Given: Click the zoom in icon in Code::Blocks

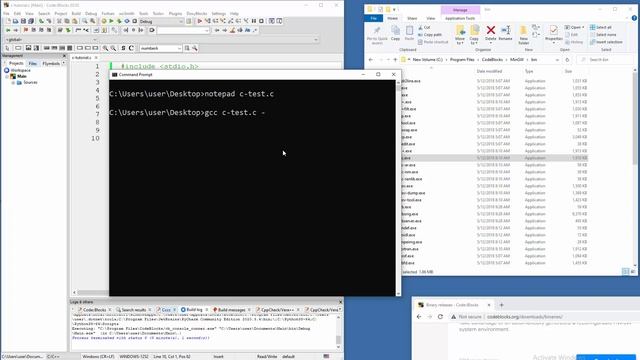Looking at the screenshot, I should [x=105, y=48].
